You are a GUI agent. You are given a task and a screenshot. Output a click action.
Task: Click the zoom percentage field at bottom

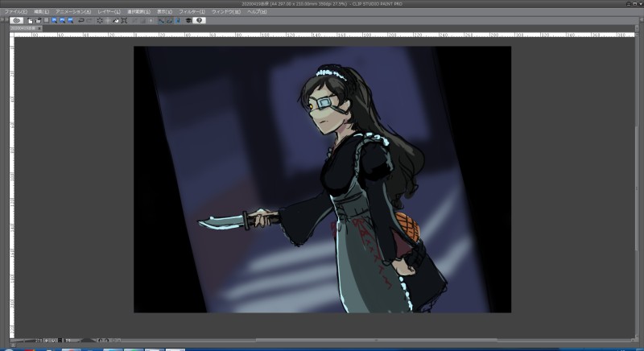coord(38,341)
